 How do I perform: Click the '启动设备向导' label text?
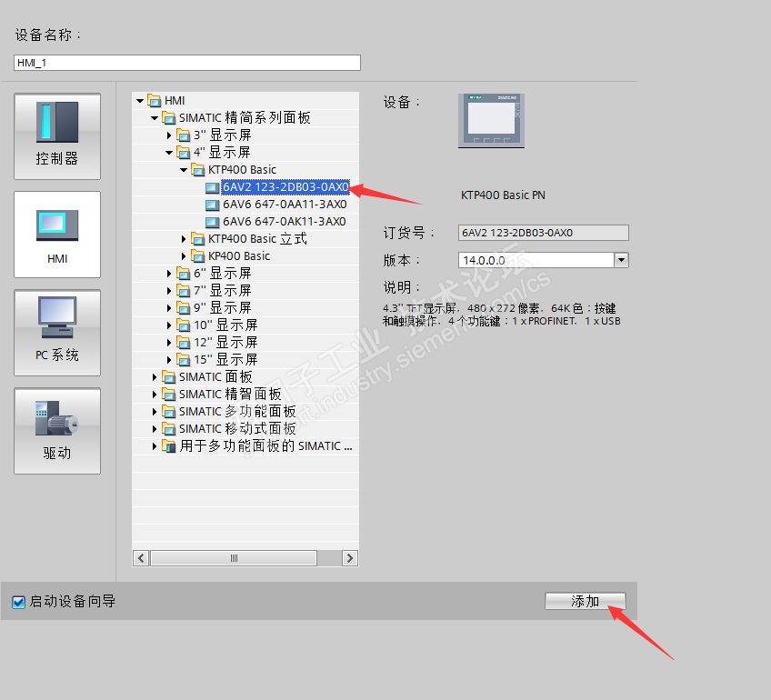pos(73,601)
